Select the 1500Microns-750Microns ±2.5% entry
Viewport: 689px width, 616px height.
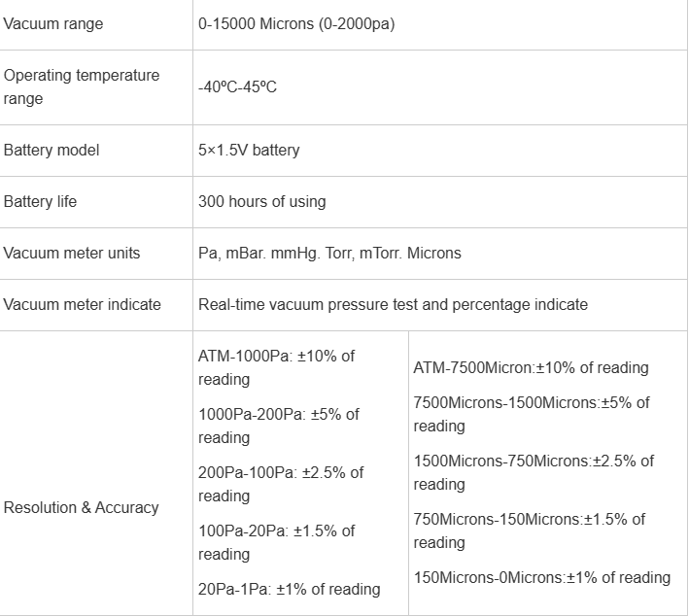coord(534,472)
